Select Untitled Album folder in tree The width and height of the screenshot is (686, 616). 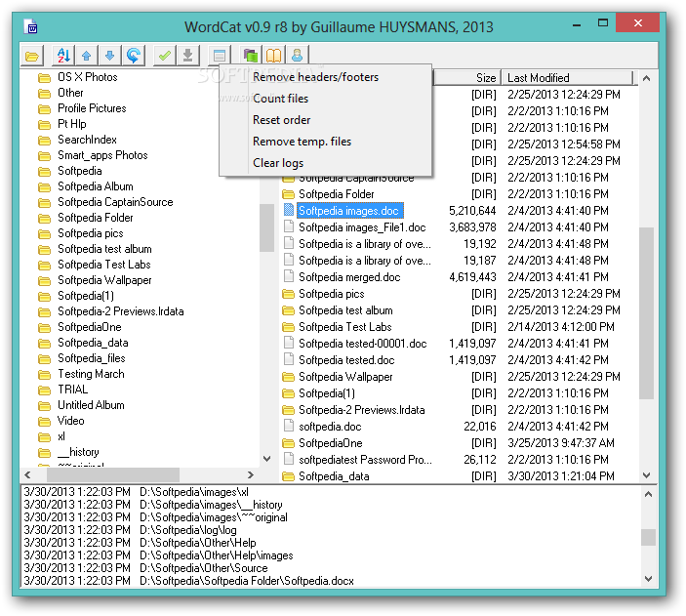coord(91,405)
